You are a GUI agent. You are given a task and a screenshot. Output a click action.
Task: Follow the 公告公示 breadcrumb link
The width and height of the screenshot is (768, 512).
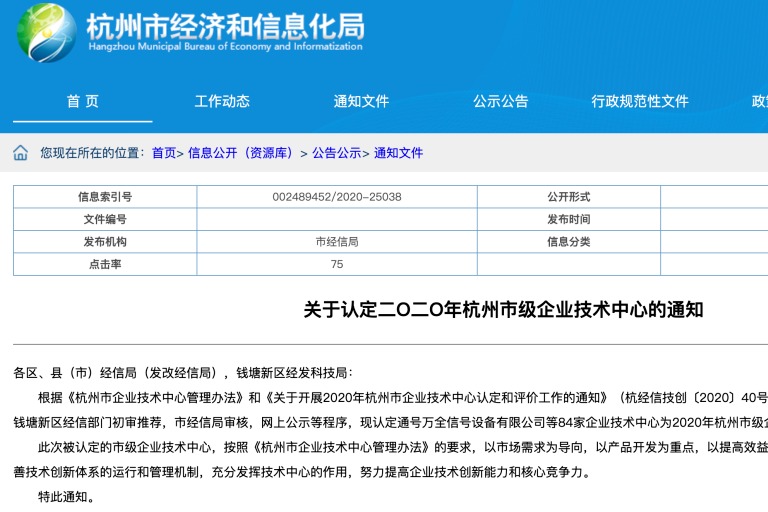click(336, 153)
